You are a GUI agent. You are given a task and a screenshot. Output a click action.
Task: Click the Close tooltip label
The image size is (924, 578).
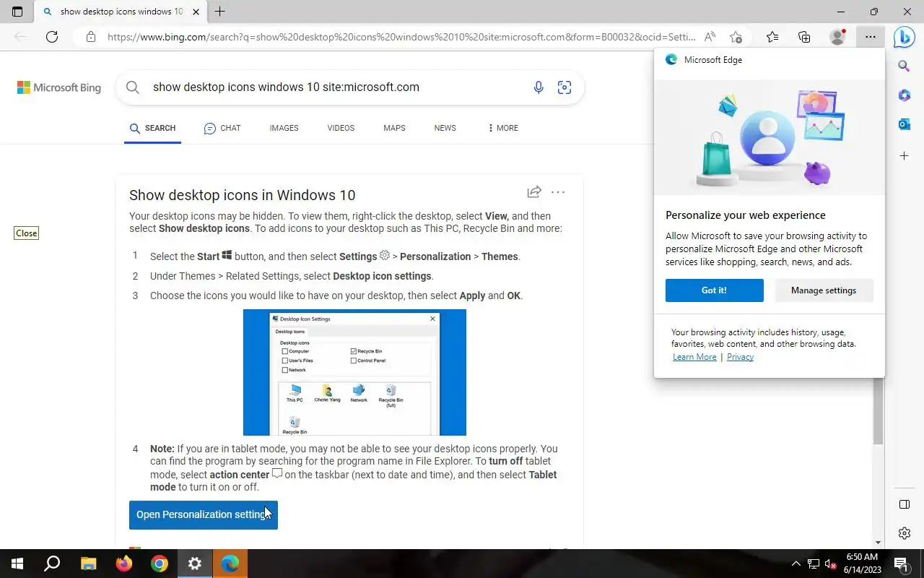(26, 233)
